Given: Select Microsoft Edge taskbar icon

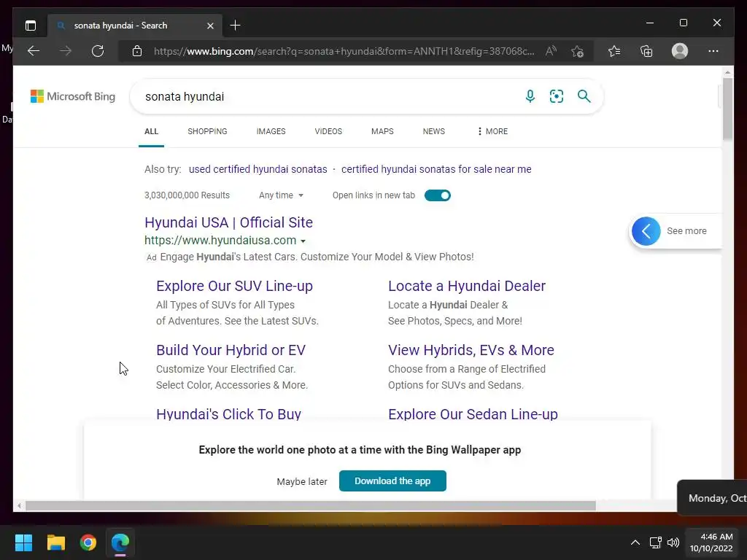Looking at the screenshot, I should pyautogui.click(x=120, y=542).
